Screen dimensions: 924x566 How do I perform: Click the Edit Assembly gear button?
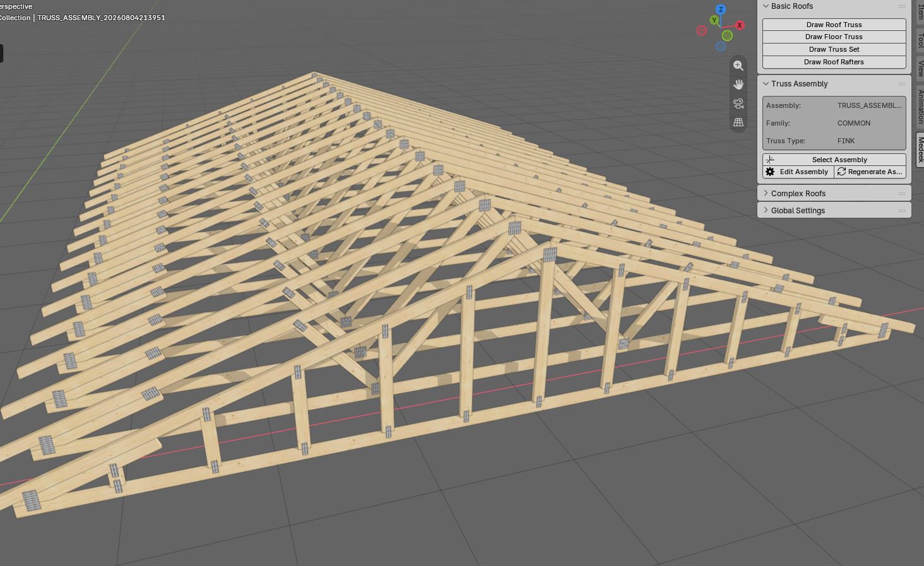(x=798, y=172)
